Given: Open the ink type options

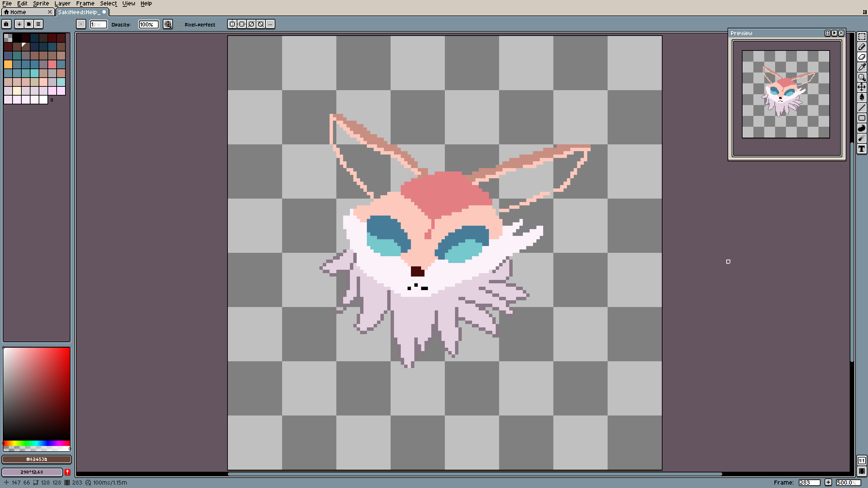Looking at the screenshot, I should pos(168,24).
